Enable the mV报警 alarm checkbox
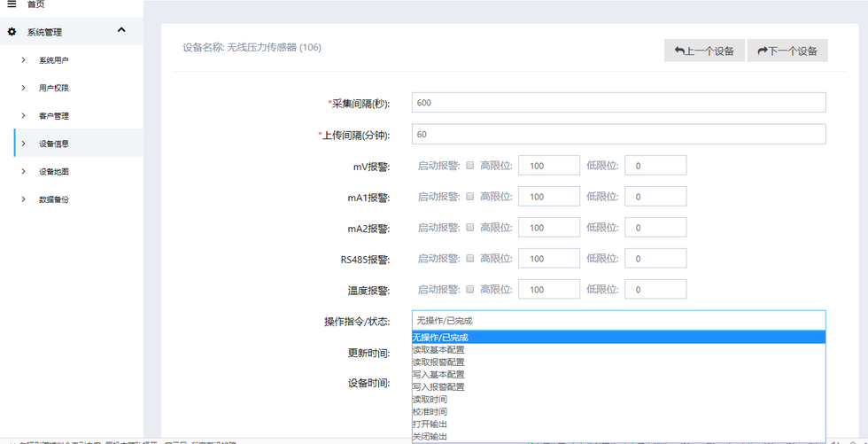 470,166
